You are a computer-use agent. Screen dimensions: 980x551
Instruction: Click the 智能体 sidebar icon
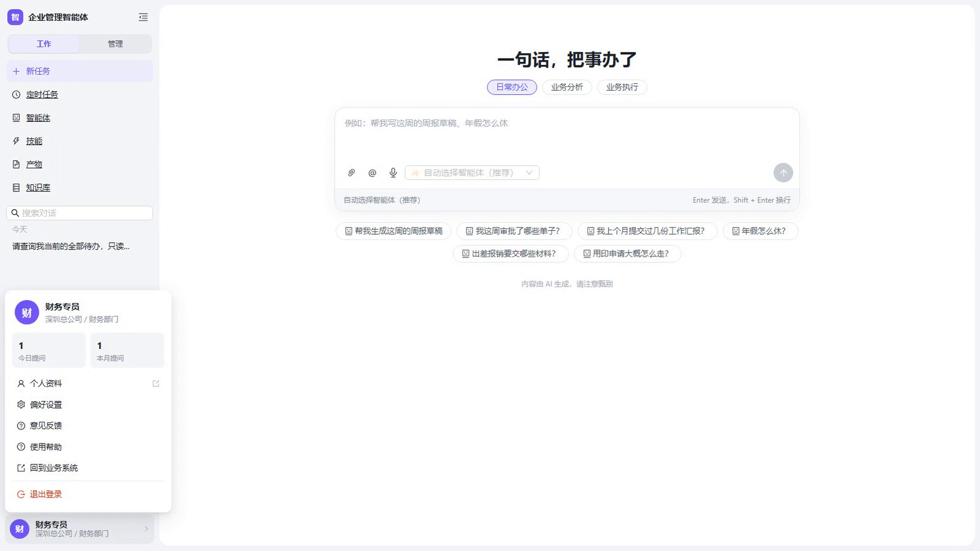[x=16, y=118]
